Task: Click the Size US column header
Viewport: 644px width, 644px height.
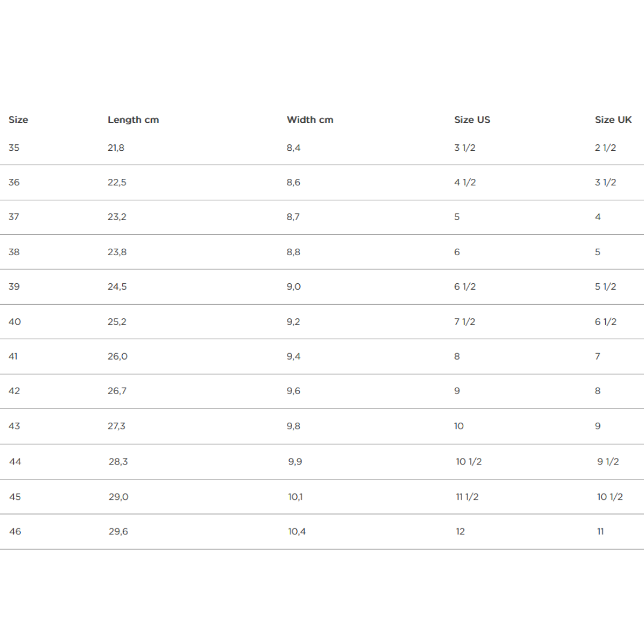Action: (472, 120)
